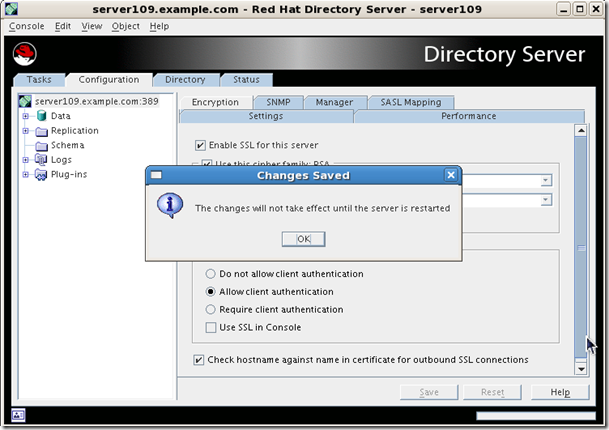The height and width of the screenshot is (430, 609).
Task: Click the Logs tree icon
Action: point(41,159)
